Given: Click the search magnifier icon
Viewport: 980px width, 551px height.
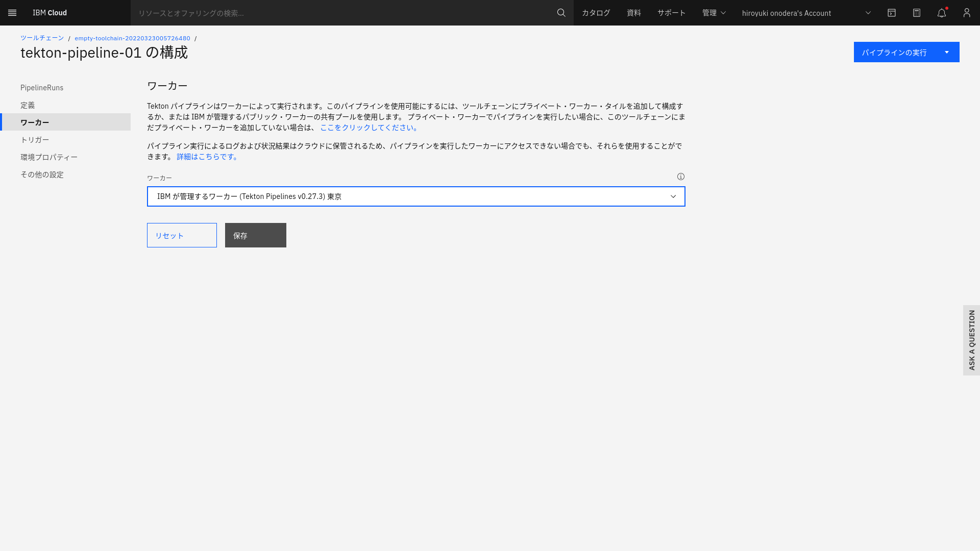Looking at the screenshot, I should click(x=561, y=13).
